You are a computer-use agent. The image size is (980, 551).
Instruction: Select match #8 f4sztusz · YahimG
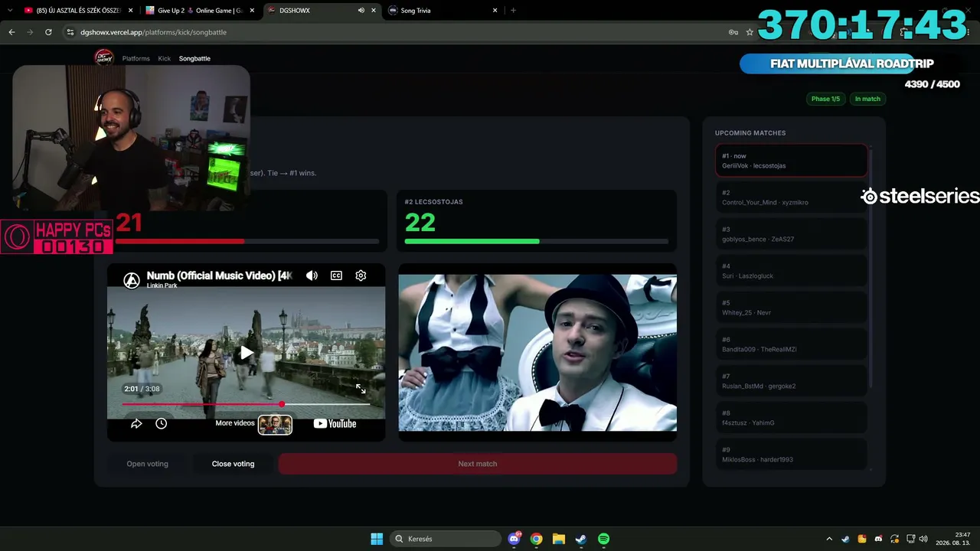[792, 418]
